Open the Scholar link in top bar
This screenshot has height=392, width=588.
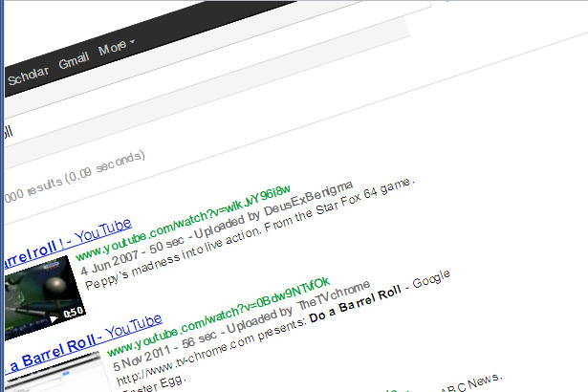(29, 76)
